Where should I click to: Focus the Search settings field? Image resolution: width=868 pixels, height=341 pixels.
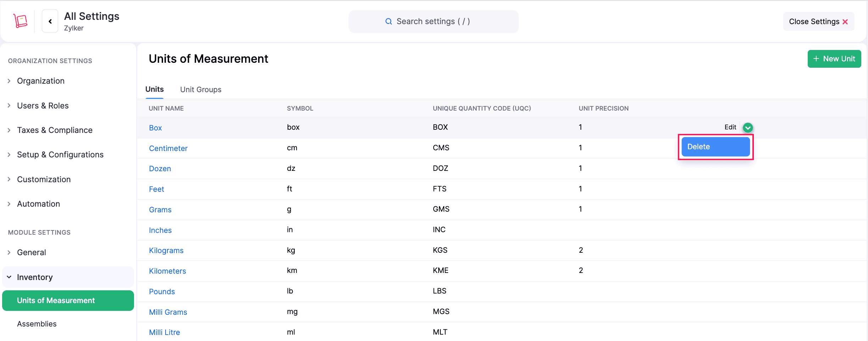(433, 22)
